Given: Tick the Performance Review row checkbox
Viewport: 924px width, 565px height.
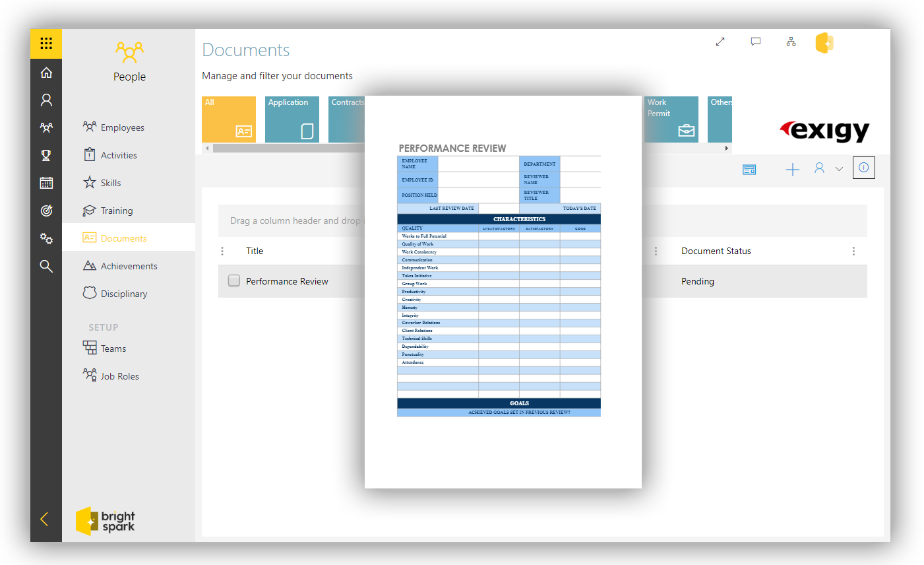Looking at the screenshot, I should [x=233, y=281].
